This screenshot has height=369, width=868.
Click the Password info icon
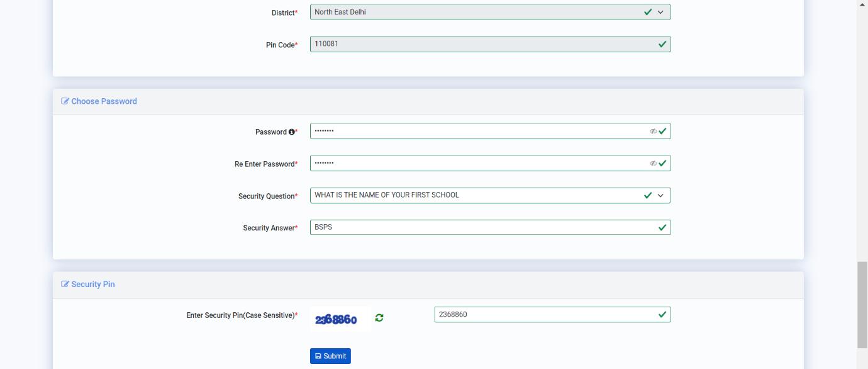point(292,132)
